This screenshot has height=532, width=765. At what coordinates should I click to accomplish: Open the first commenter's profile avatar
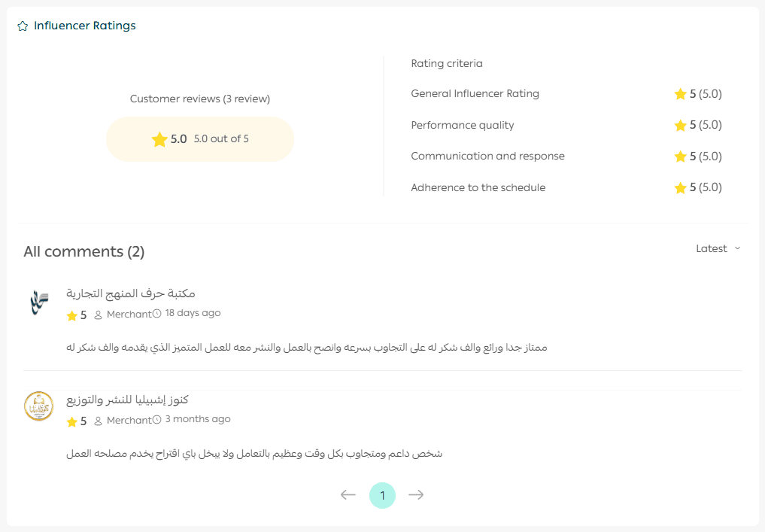(38, 302)
